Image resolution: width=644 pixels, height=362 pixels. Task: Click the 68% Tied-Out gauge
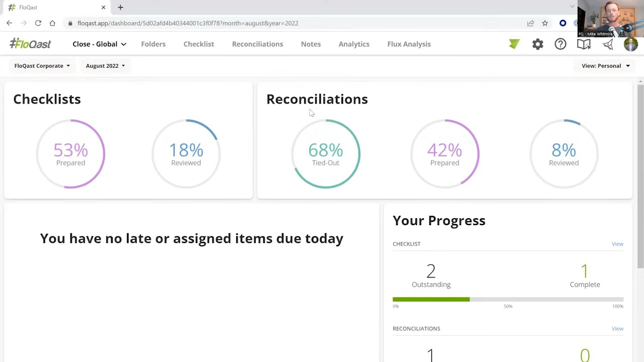[x=326, y=154]
